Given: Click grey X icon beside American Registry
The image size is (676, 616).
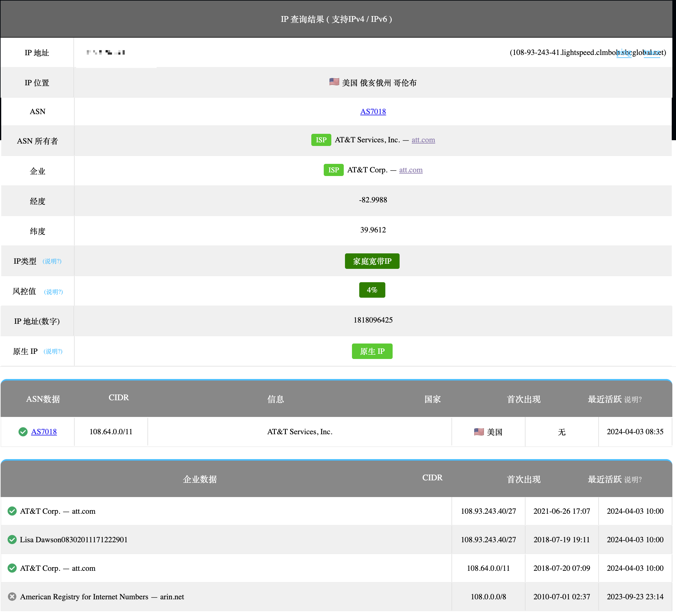Looking at the screenshot, I should [x=12, y=597].
